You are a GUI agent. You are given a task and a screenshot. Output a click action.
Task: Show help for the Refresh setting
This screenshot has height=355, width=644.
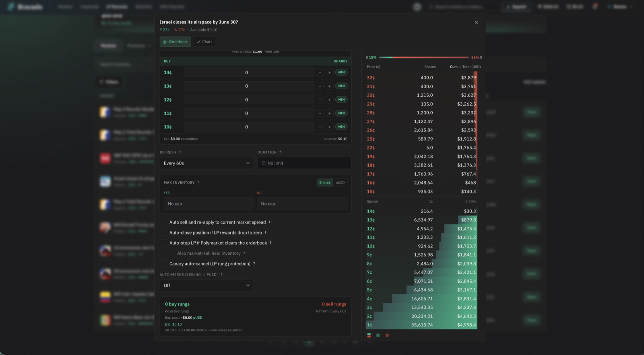tap(180, 152)
